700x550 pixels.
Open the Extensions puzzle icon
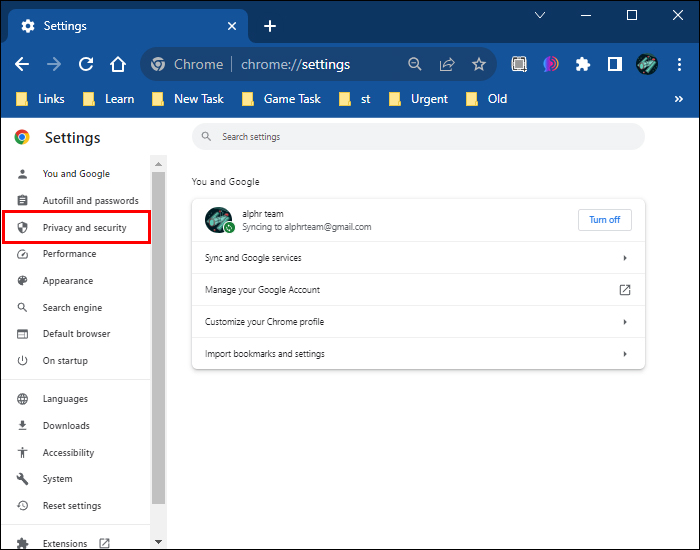coord(583,64)
